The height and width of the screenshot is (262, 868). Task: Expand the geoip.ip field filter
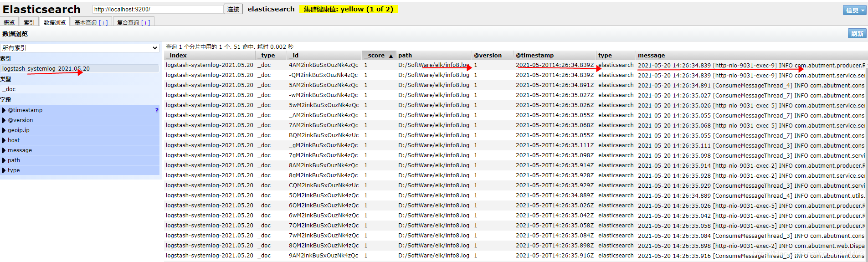80,130
